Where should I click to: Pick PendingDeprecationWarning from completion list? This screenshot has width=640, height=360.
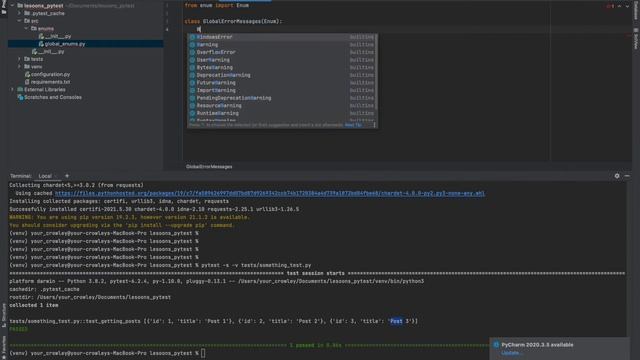point(282,98)
